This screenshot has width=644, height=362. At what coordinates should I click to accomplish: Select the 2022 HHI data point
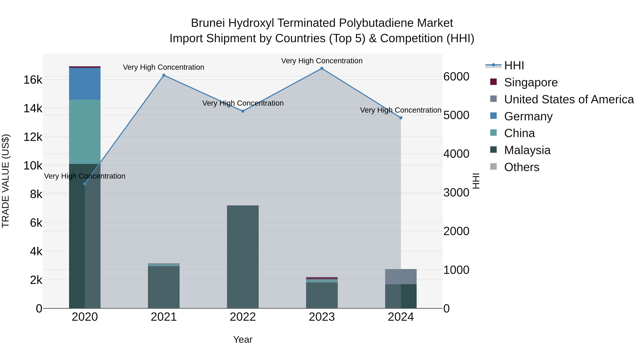pos(243,111)
